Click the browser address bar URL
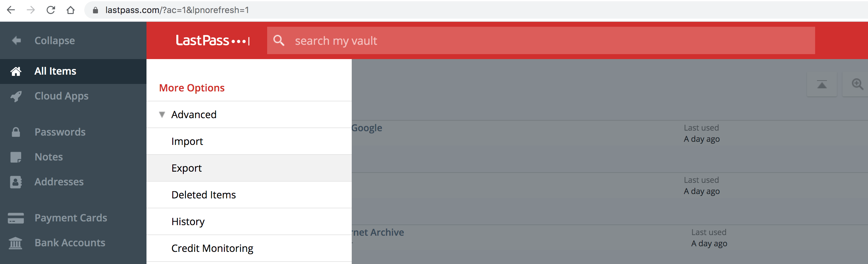The height and width of the screenshot is (264, 868). (177, 10)
